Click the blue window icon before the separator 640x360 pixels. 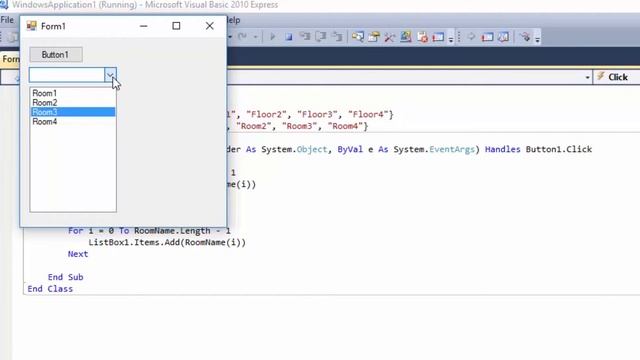coord(504,37)
